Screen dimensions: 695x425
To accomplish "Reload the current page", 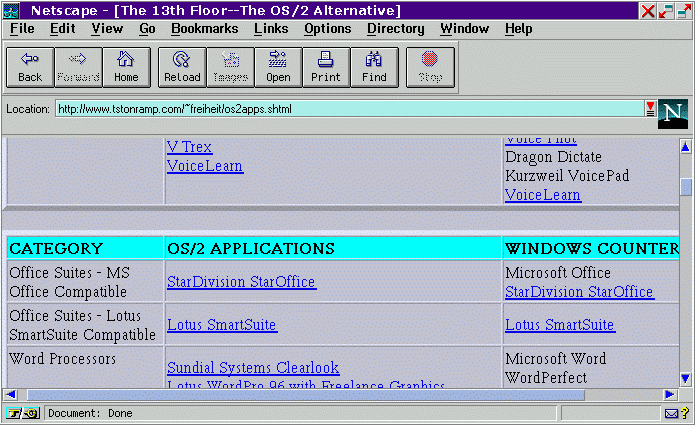I will tap(182, 67).
